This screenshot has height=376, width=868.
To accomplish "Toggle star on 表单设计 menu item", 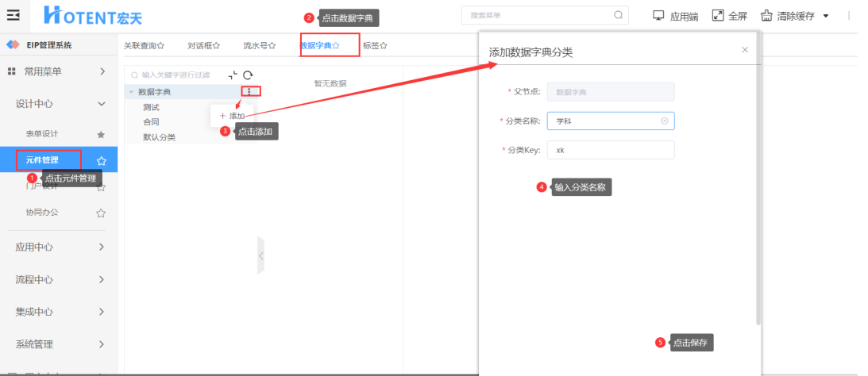I will tap(101, 134).
